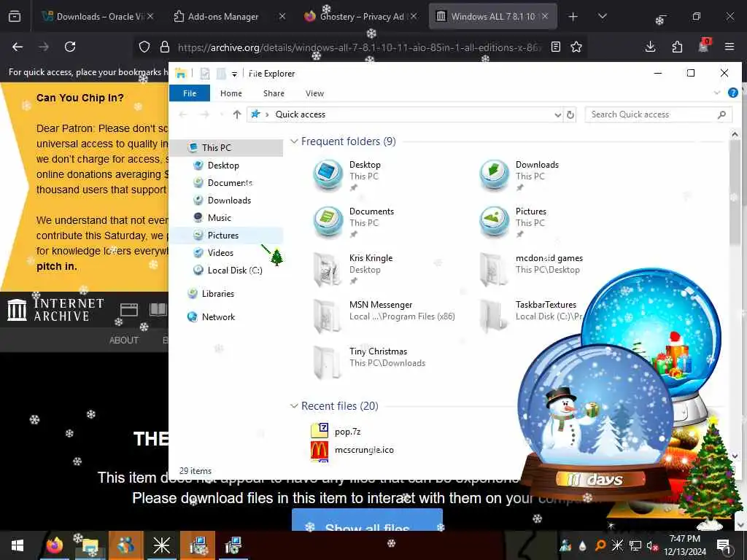This screenshot has height=560, width=747.
Task: Select the Documents frequent folder icon
Action: pos(328,222)
